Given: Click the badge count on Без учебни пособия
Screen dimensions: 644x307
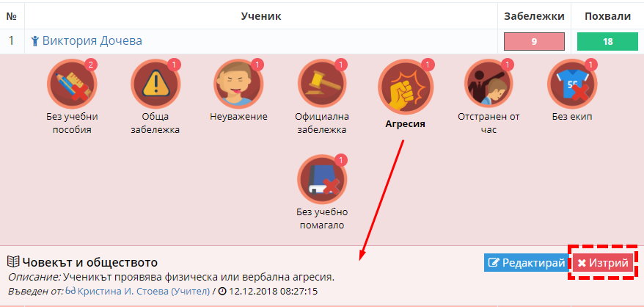Looking at the screenshot, I should tap(90, 65).
